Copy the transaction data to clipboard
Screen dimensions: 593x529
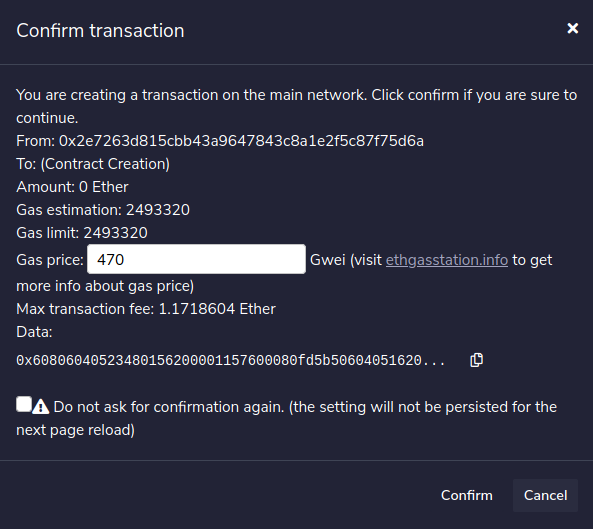coord(476,360)
